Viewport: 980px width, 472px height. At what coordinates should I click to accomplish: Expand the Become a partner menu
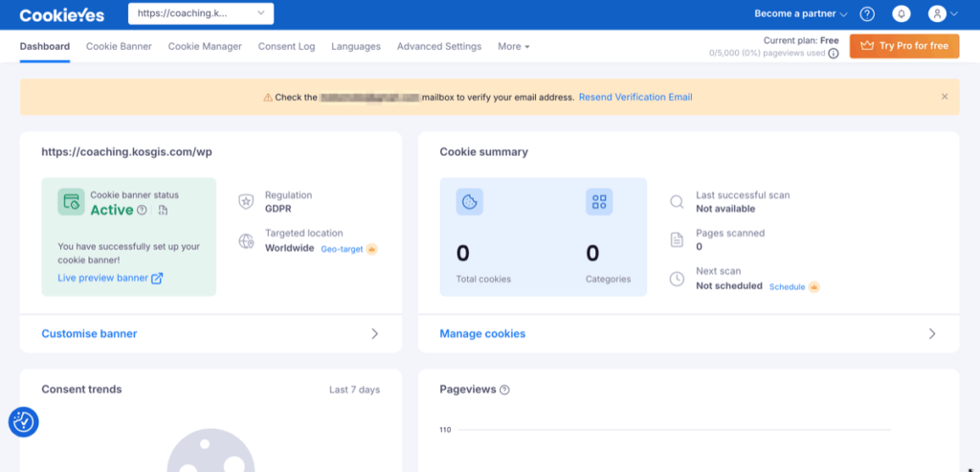click(801, 13)
